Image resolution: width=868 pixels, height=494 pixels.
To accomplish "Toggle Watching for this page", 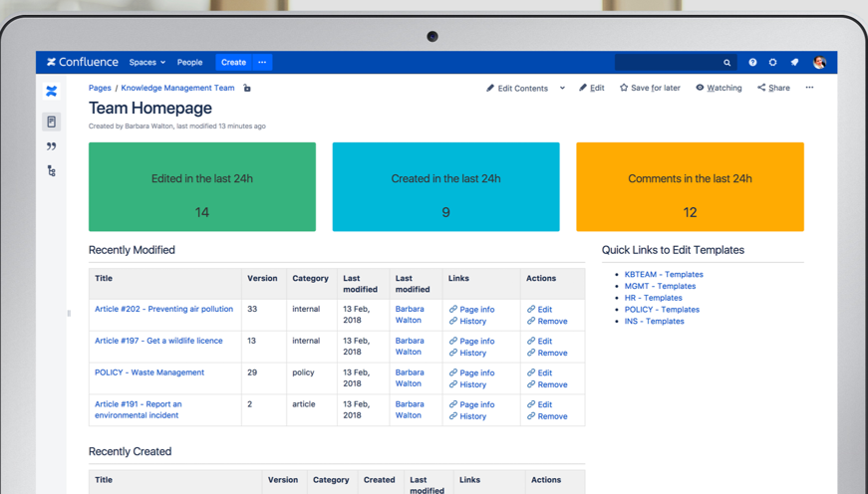I will pyautogui.click(x=719, y=88).
